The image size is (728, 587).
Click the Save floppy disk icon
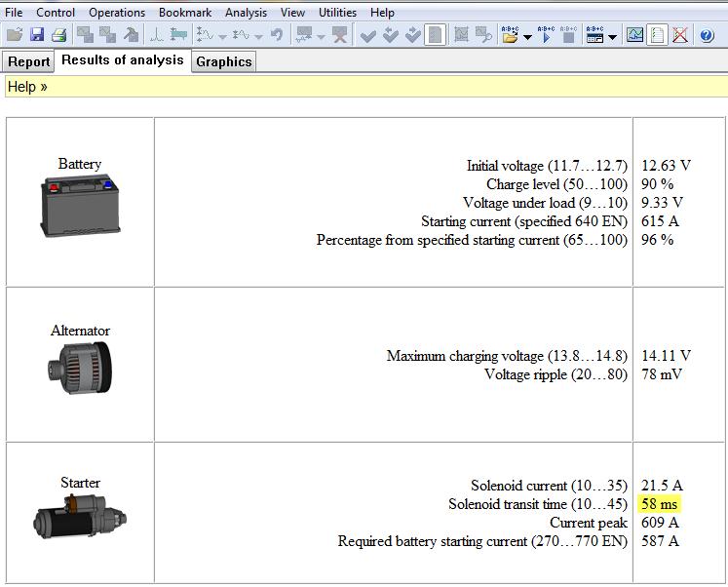click(x=36, y=35)
